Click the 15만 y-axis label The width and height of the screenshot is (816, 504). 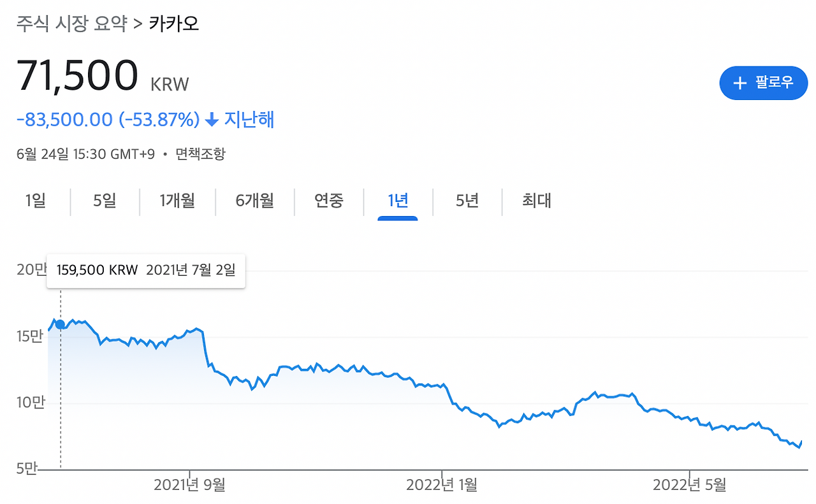[x=29, y=336]
